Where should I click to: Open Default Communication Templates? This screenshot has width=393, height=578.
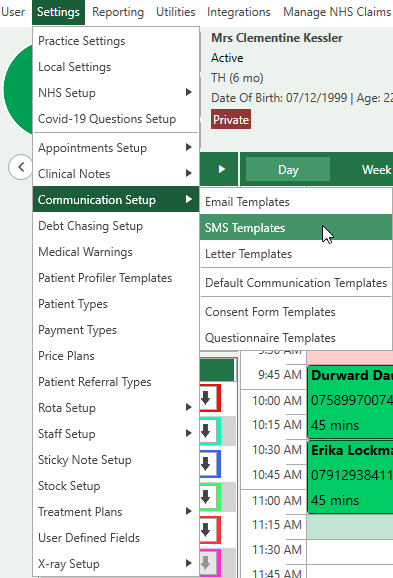click(x=296, y=283)
